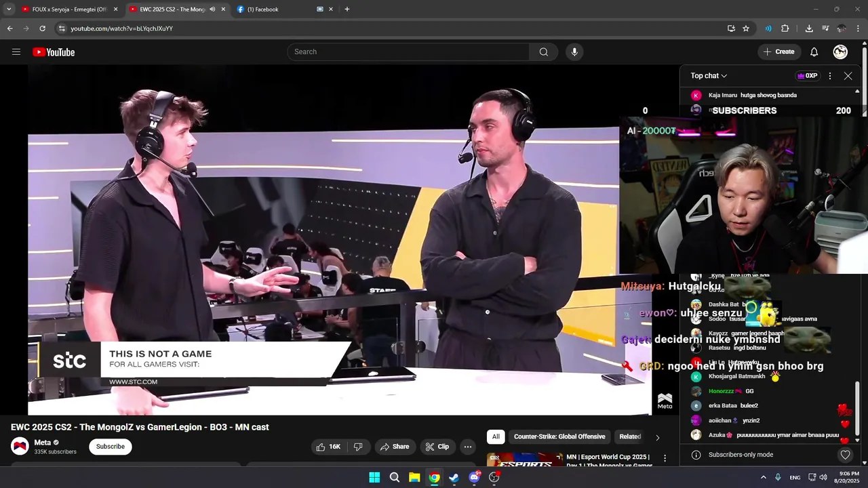The width and height of the screenshot is (868, 488).
Task: Open Discord from the taskbar
Action: [474, 477]
